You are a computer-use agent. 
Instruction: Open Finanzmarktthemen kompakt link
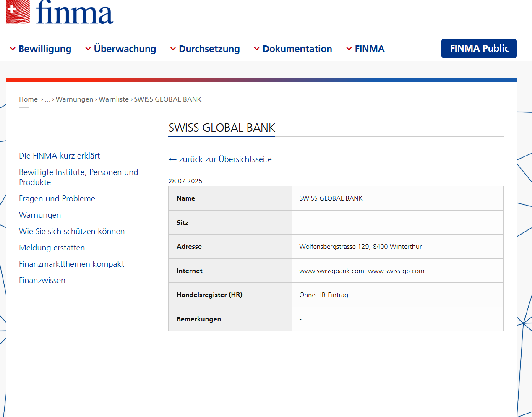pyautogui.click(x=72, y=264)
